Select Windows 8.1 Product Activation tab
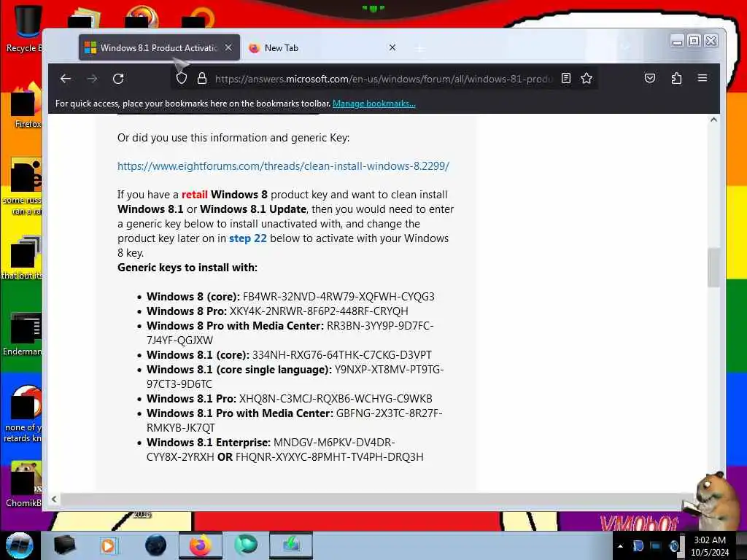Image resolution: width=747 pixels, height=560 pixels. (160, 47)
